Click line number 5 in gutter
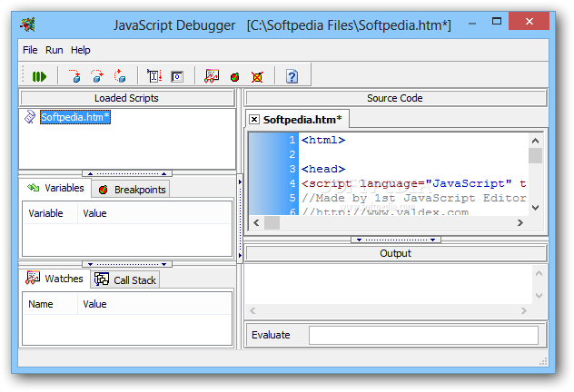This screenshot has height=392, width=574. [292, 198]
